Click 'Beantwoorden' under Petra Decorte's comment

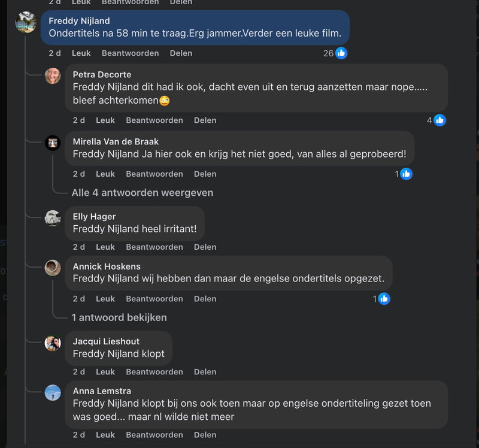tap(154, 120)
